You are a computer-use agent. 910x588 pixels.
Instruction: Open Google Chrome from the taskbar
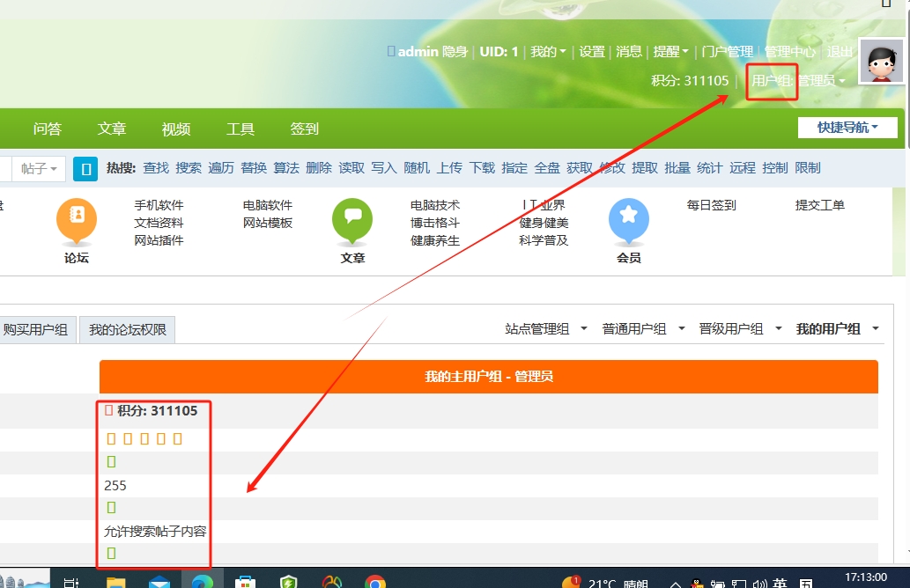tap(375, 582)
